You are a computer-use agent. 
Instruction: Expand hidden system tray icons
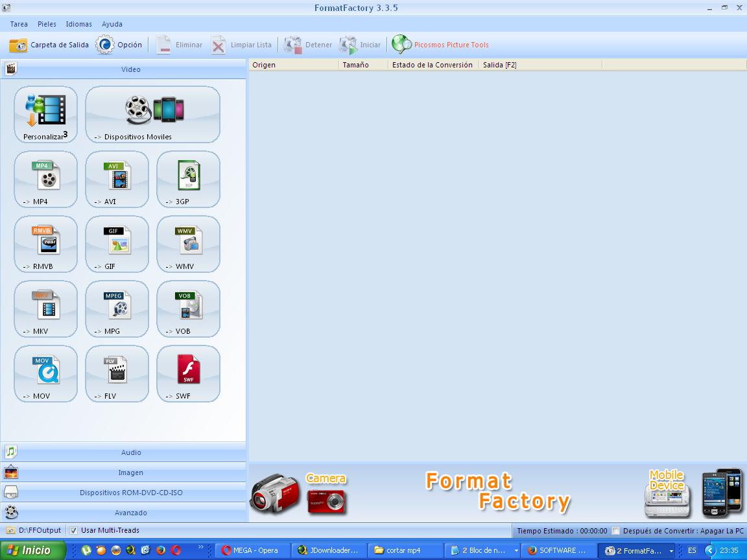coord(710,550)
